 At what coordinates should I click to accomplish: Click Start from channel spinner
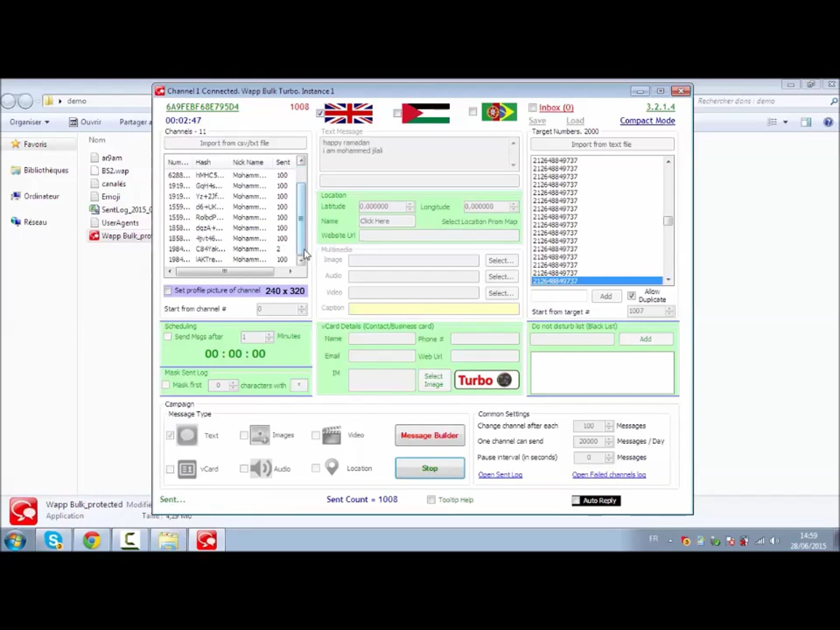(x=302, y=309)
